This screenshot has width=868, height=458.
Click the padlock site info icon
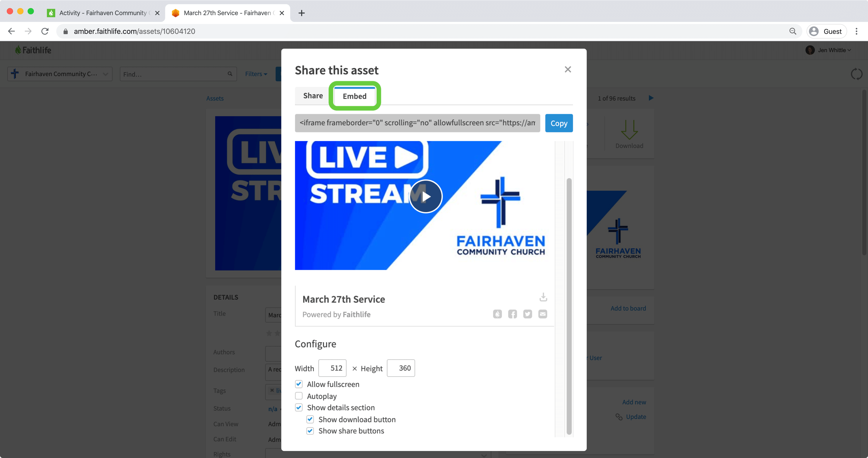pyautogui.click(x=66, y=31)
